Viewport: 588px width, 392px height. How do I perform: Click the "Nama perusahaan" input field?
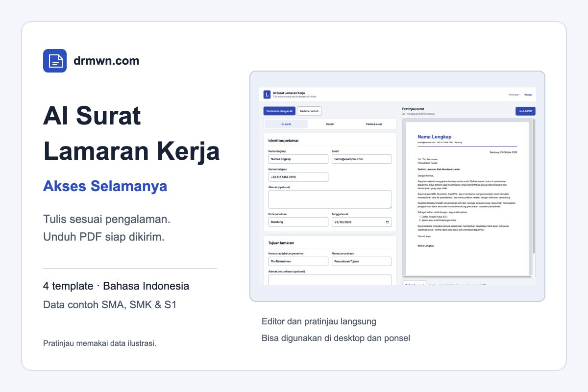point(362,262)
